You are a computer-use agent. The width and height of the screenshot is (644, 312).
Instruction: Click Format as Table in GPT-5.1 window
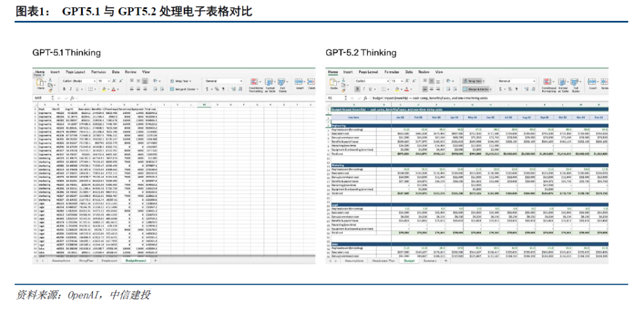click(270, 85)
